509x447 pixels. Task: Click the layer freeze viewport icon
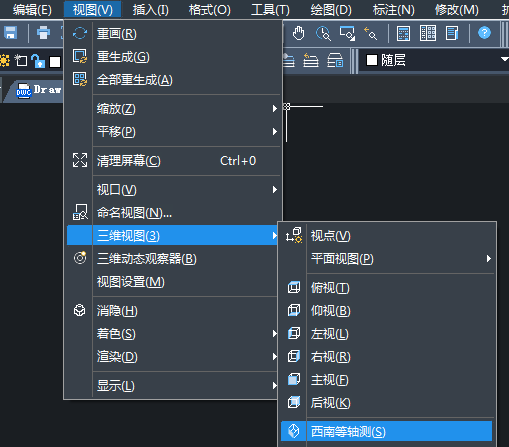tap(21, 61)
